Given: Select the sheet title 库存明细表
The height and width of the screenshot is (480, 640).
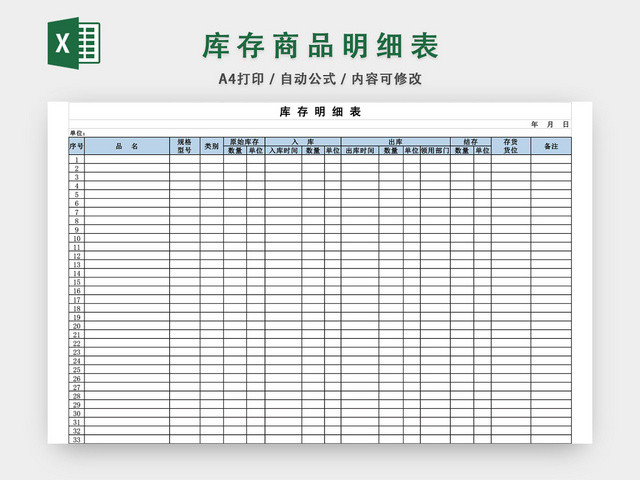Looking at the screenshot, I should pyautogui.click(x=320, y=111).
